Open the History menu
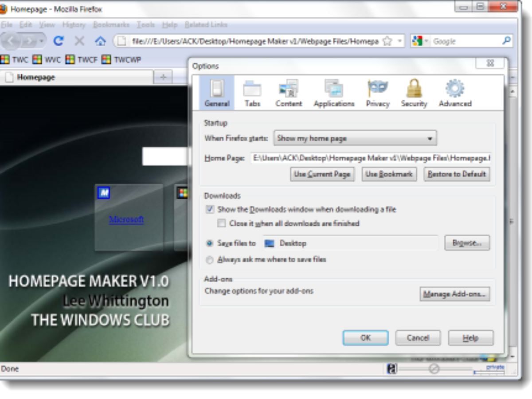Image resolution: width=532 pixels, height=399 pixels. pyautogui.click(x=74, y=24)
